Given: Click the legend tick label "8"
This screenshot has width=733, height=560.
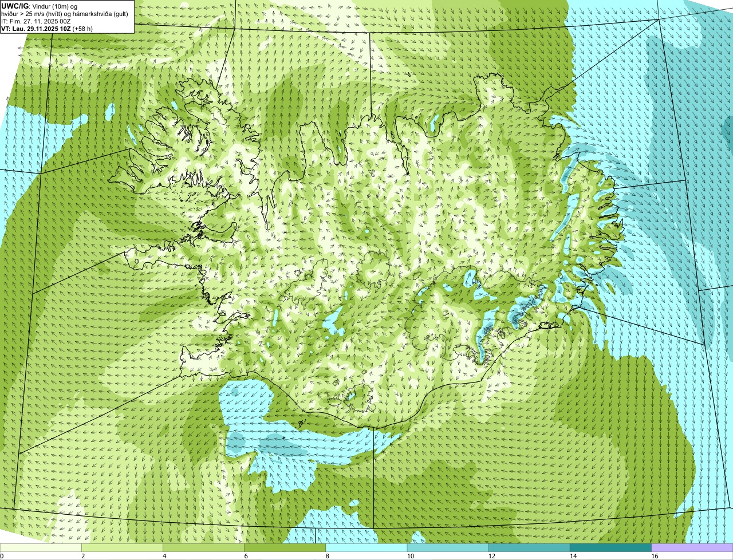Looking at the screenshot, I should (328, 556).
